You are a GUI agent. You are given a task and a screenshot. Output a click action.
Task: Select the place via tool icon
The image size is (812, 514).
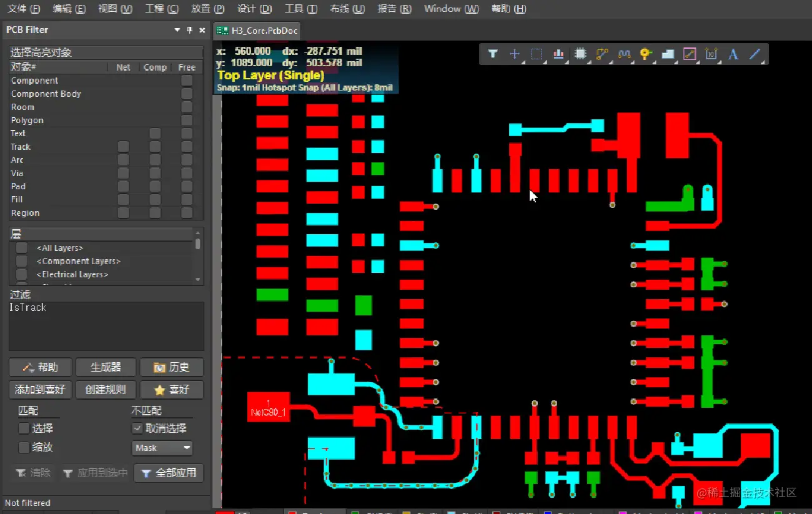(x=646, y=54)
